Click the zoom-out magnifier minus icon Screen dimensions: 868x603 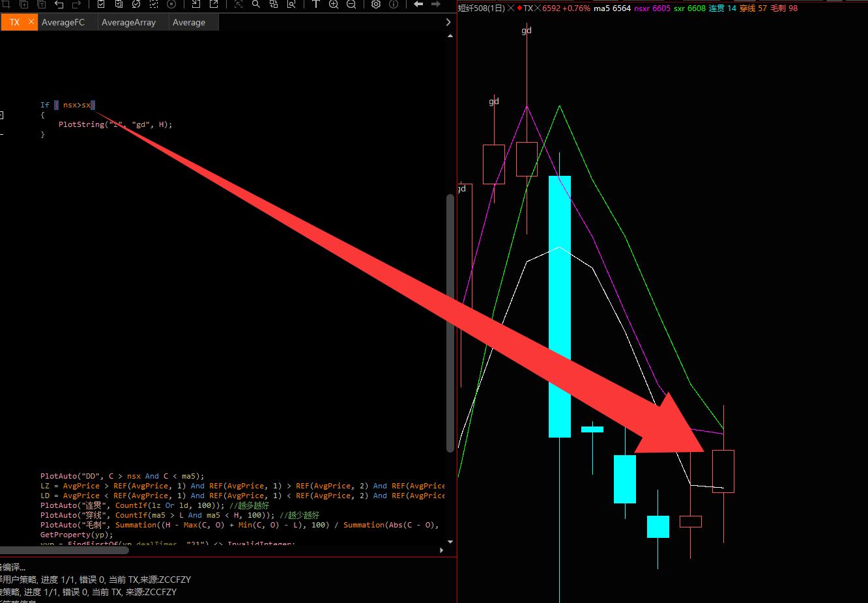(351, 4)
